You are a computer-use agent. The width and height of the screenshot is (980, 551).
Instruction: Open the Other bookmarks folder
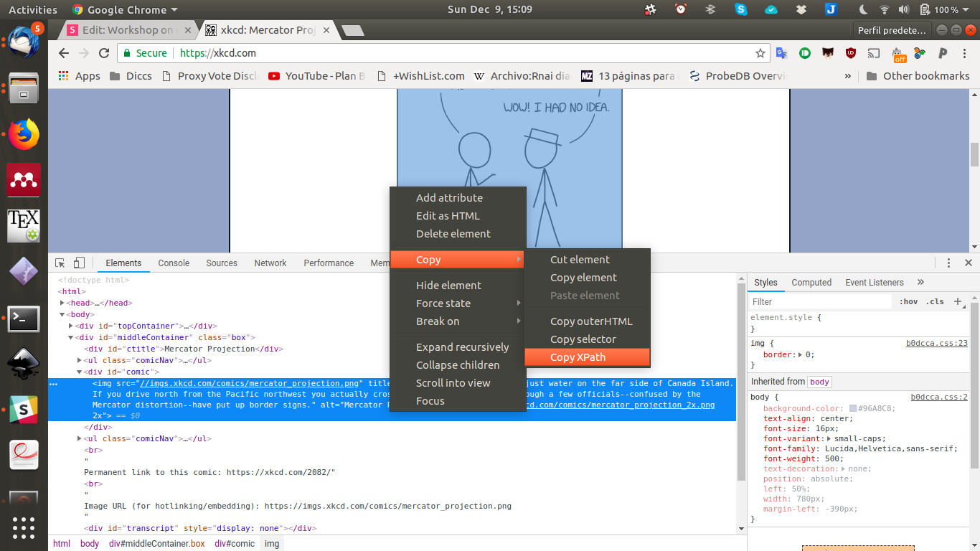click(x=918, y=76)
